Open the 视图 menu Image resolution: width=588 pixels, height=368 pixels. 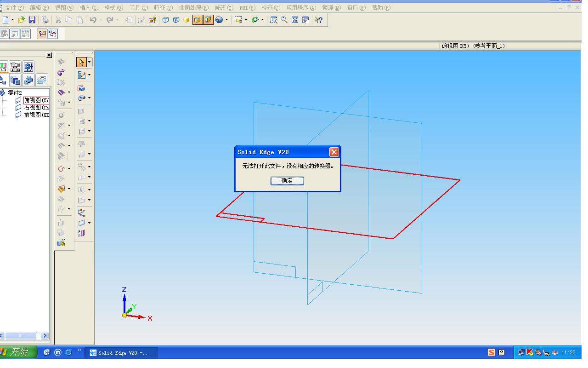pos(64,8)
